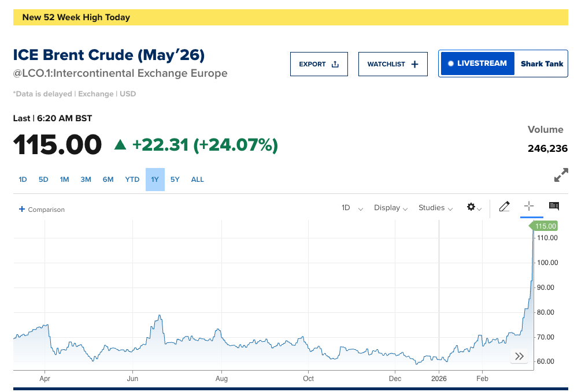This screenshot has width=574, height=392.
Task: Open the Studies dropdown
Action: (x=435, y=208)
